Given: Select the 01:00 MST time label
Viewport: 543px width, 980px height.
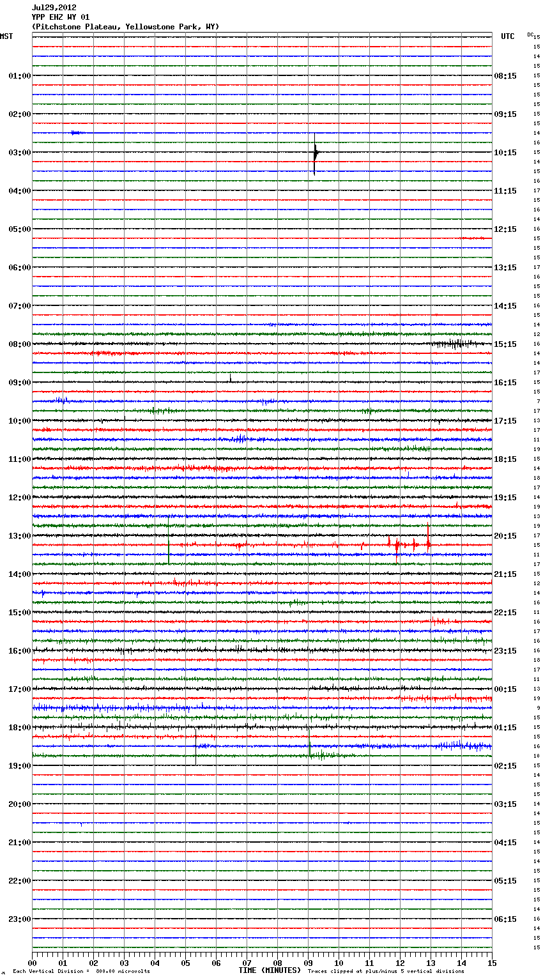Looking at the screenshot, I should tap(20, 76).
